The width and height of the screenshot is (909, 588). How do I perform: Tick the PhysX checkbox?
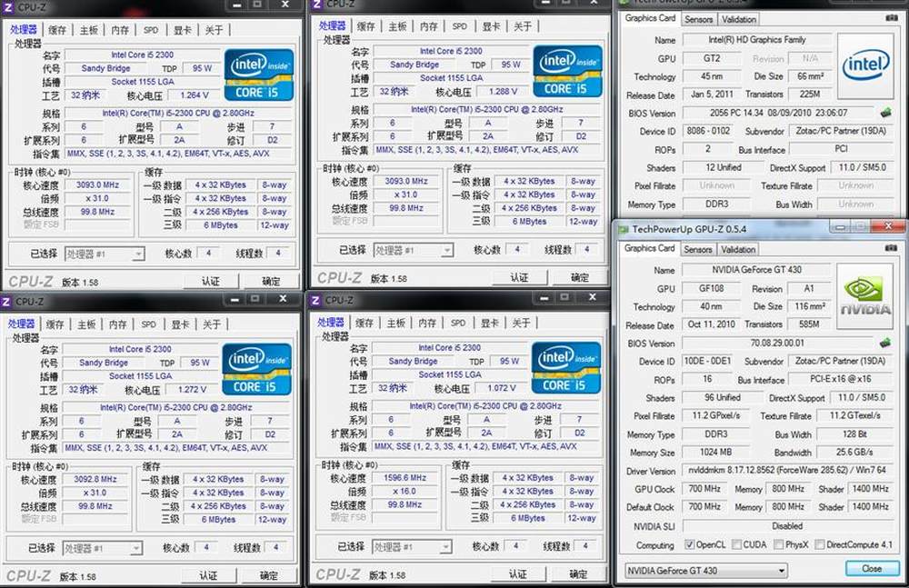tap(779, 544)
